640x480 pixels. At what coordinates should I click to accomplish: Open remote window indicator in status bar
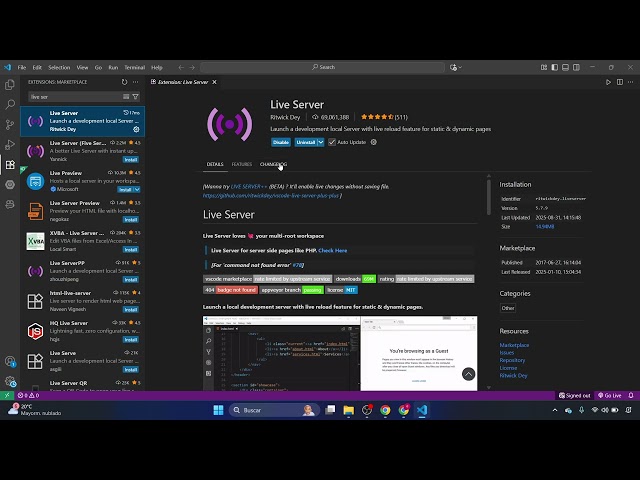7,395
